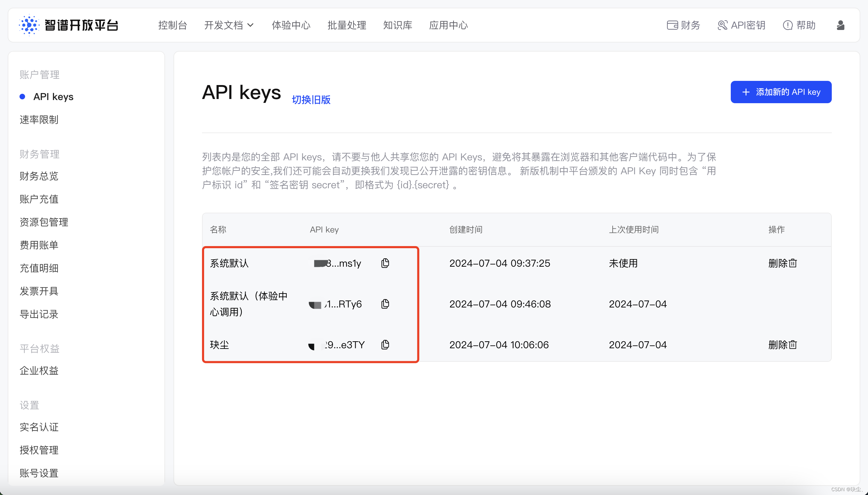Screen dimensions: 868x495
Task: Open 知识库 in top navigation
Action: pyautogui.click(x=397, y=25)
